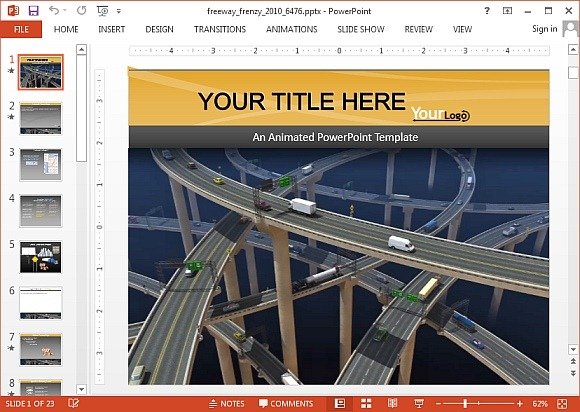Save the presentation with the floppy icon
This screenshot has height=412, width=580.
33,11
